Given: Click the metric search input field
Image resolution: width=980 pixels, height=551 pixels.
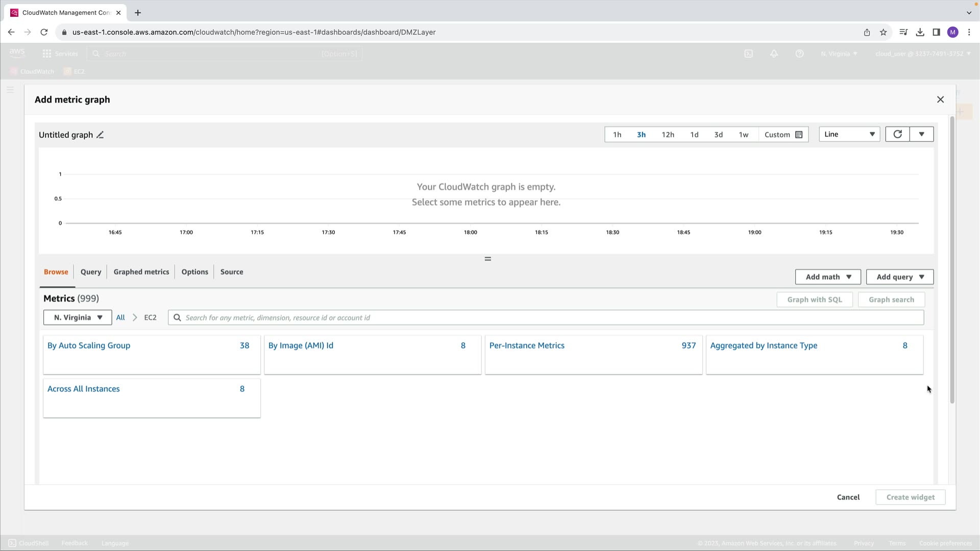Looking at the screenshot, I should 546,317.
